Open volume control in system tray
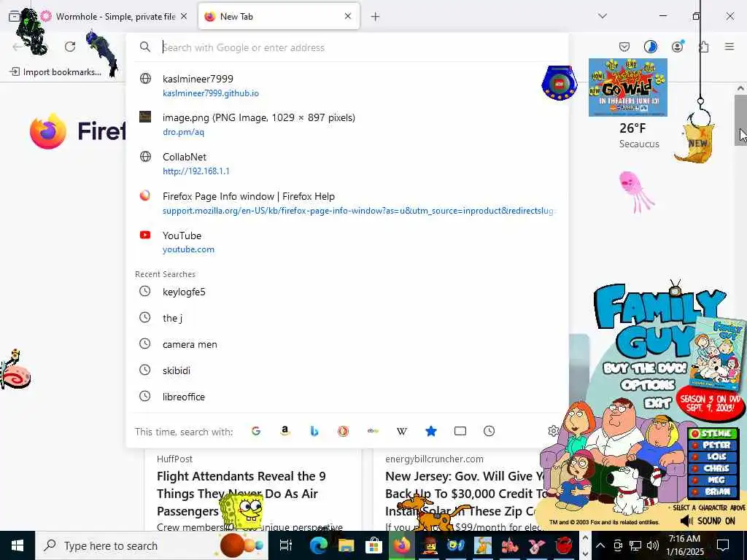The width and height of the screenshot is (747, 560). pyautogui.click(x=653, y=545)
